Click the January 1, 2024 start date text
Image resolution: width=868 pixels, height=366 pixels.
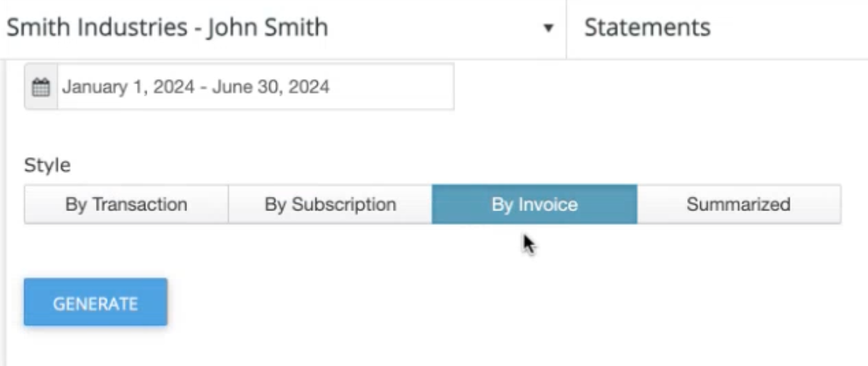[128, 87]
